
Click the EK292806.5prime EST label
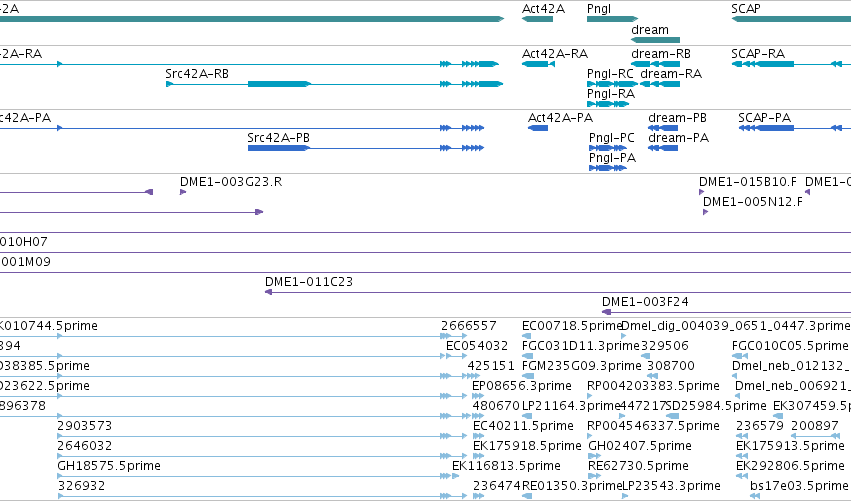790,466
